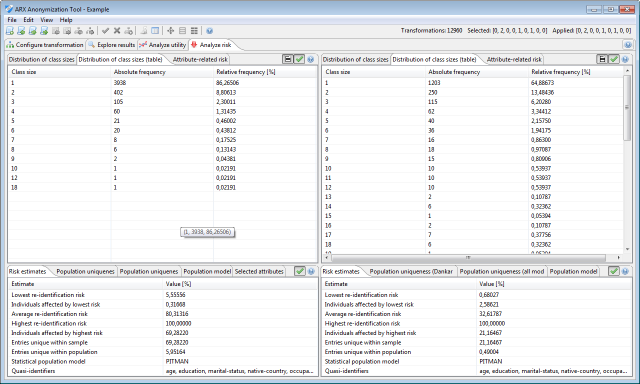Click right table horizontal scrollbar thumb

468,257
